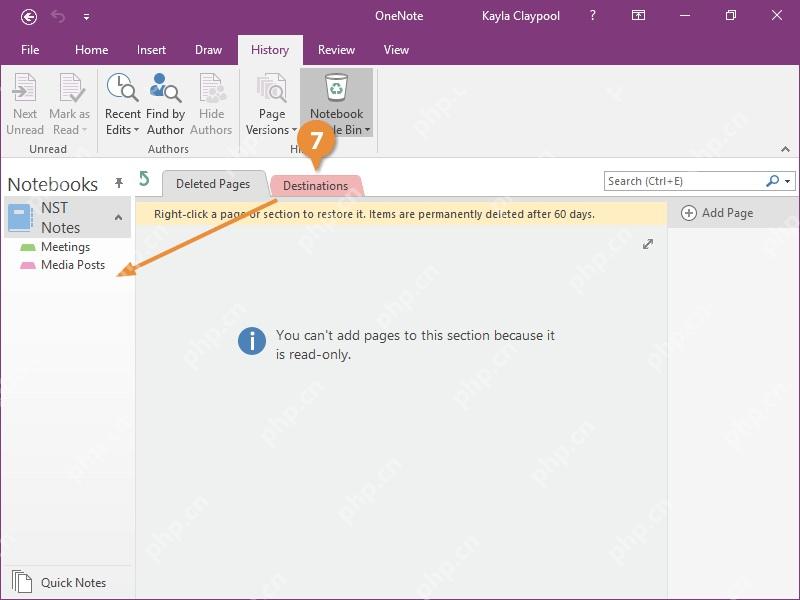Viewport: 800px width, 600px height.
Task: Click the Find by Author icon
Action: (165, 87)
